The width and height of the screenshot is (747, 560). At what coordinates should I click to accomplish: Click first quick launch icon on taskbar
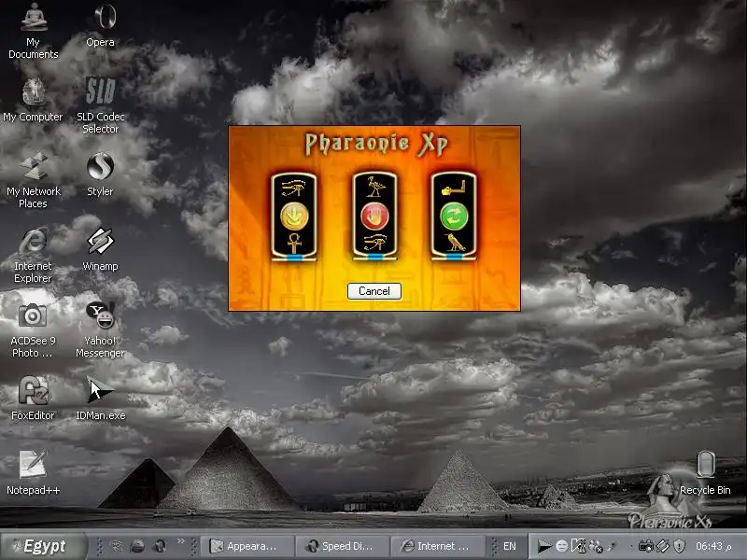pyautogui.click(x=117, y=546)
